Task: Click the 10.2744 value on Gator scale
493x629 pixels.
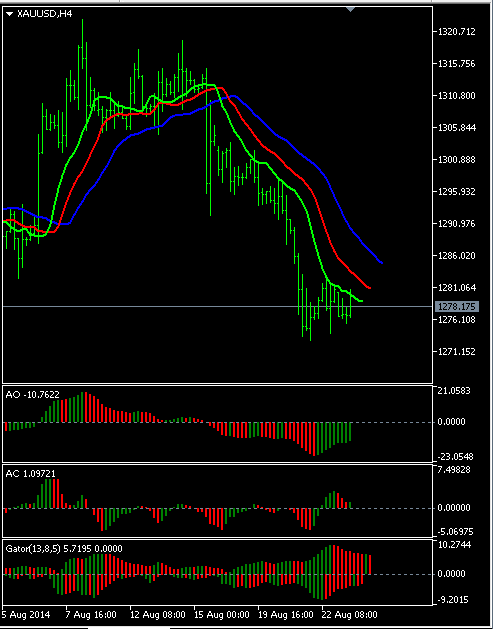Action: pos(457,545)
